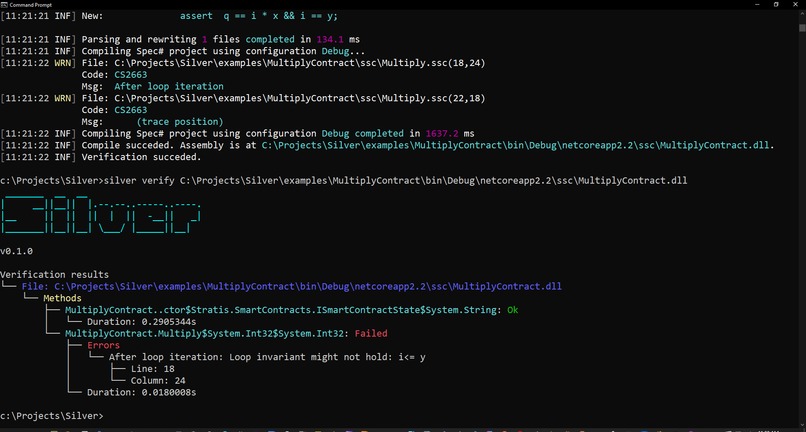
Task: Click the bottom prompt line c:\Projects\Silver>
Action: (51, 416)
